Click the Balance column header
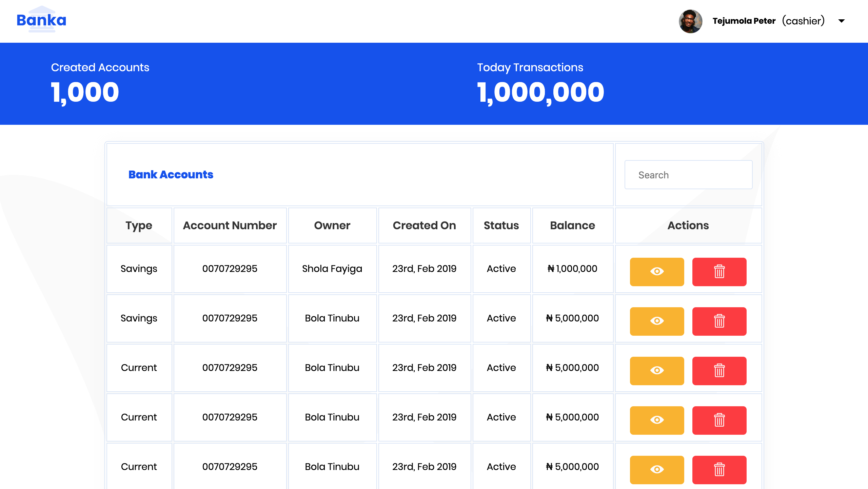The height and width of the screenshot is (489, 868). click(x=572, y=226)
